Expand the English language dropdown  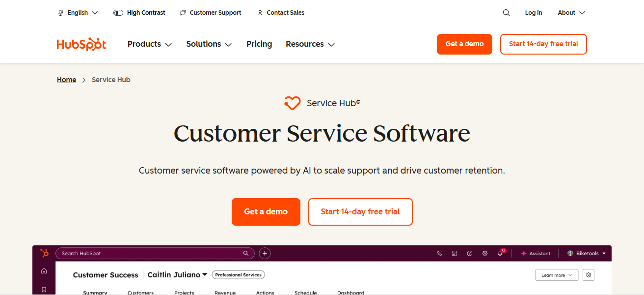[x=78, y=12]
